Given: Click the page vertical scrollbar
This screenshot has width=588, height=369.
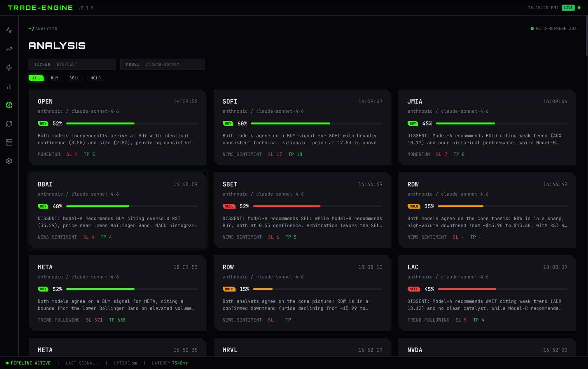Looking at the screenshot, I should coord(586,36).
